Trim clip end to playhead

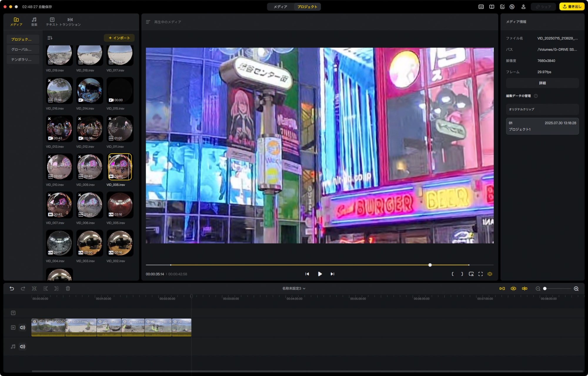(x=56, y=288)
